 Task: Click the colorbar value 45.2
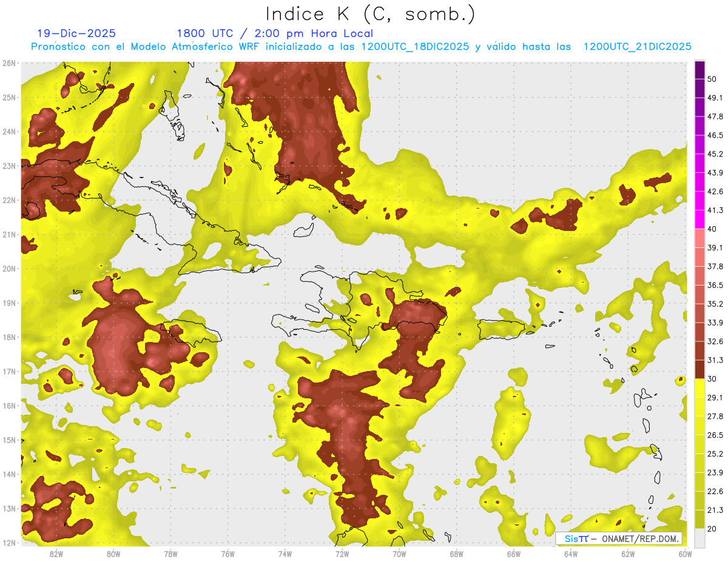point(716,154)
